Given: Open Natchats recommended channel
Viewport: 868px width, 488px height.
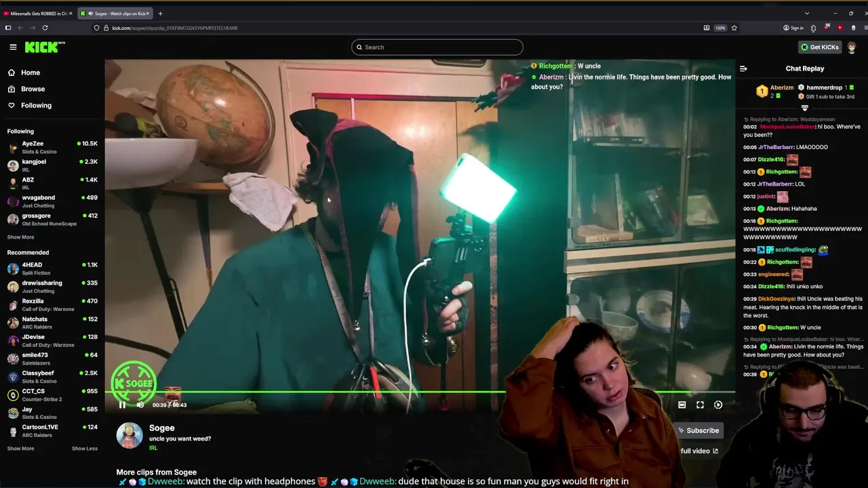Looking at the screenshot, I should (52, 322).
